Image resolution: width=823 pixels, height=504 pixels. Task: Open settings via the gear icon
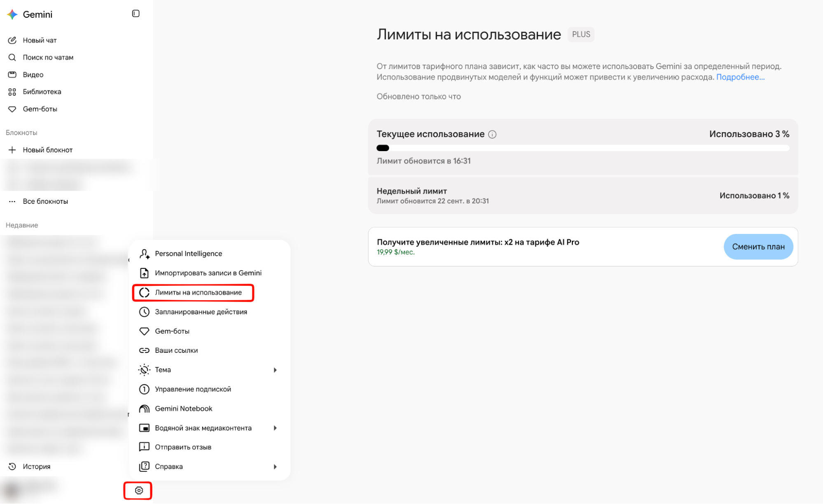point(139,490)
